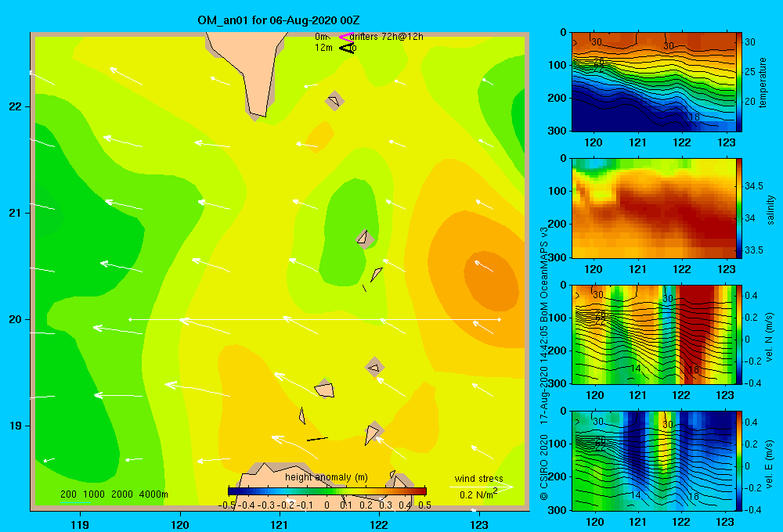Select the 'drifters 72h@12h' legend label
Viewport: 783px width, 532px height.
[x=387, y=37]
